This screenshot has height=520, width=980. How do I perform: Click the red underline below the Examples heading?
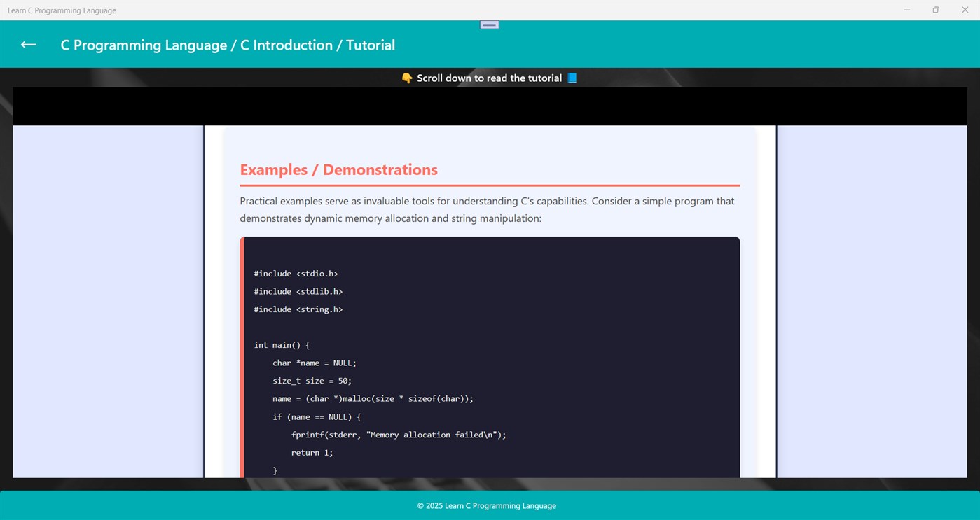[x=489, y=185]
